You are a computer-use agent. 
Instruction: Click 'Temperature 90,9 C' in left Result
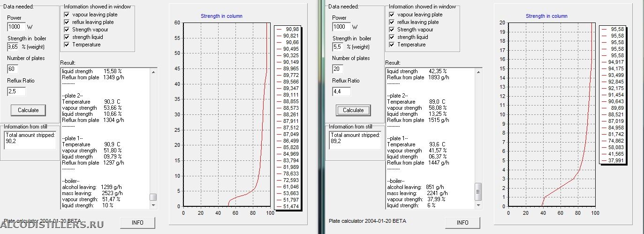pyautogui.click(x=90, y=144)
